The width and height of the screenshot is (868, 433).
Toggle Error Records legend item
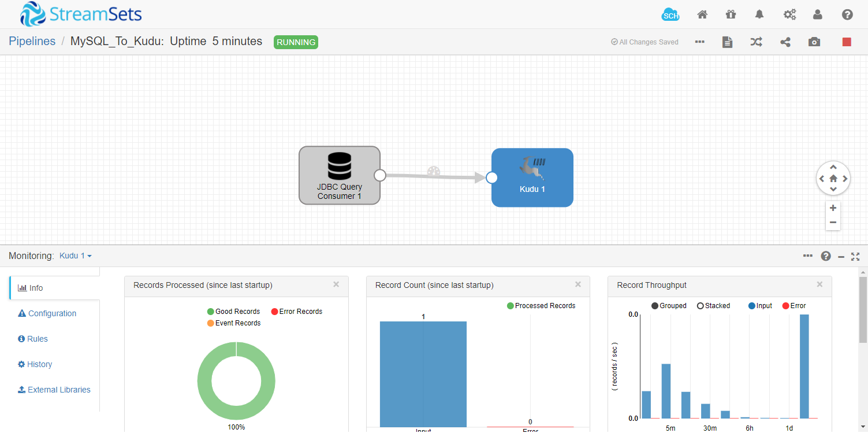tap(297, 312)
